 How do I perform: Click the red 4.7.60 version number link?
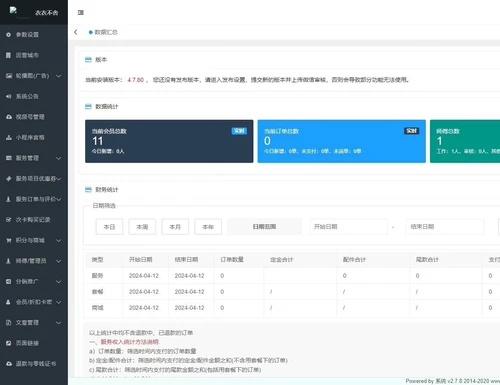click(136, 80)
